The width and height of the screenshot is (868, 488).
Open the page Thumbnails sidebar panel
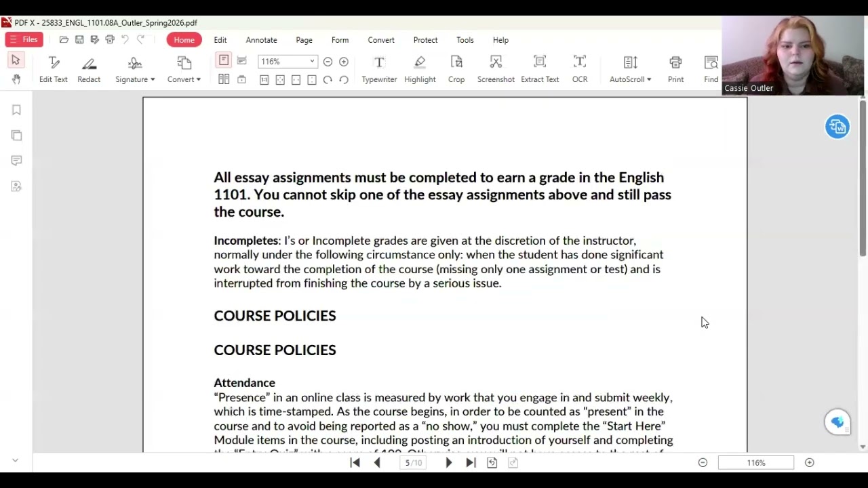(x=16, y=136)
